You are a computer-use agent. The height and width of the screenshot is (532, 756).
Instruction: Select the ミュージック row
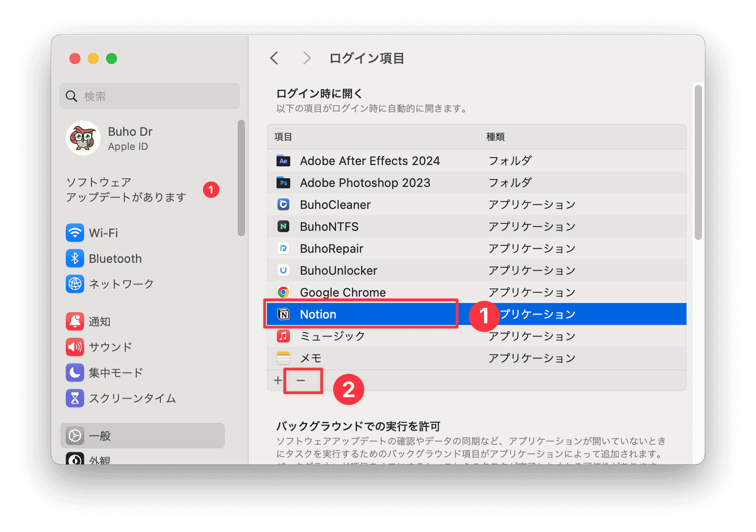477,336
